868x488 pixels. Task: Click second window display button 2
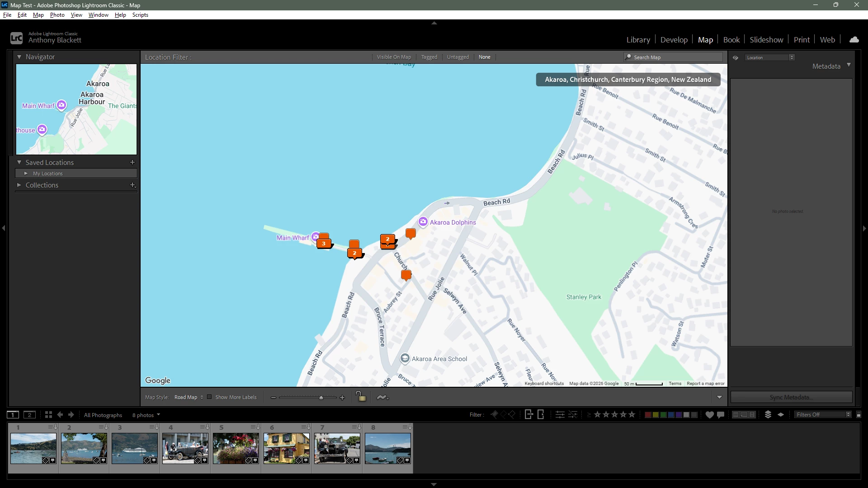30,415
